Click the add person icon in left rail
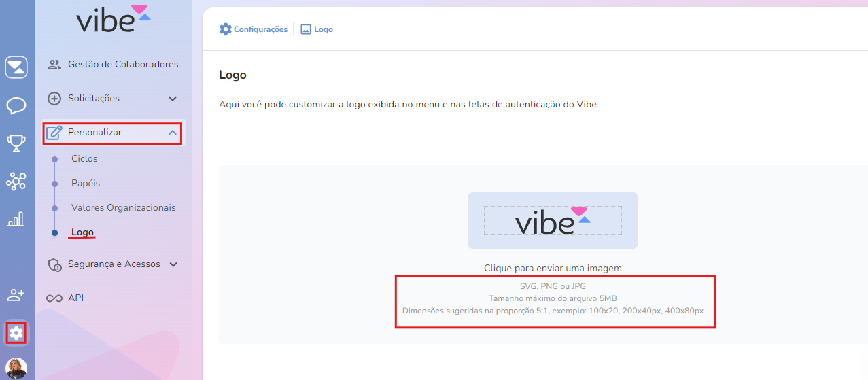Viewport: 868px width, 380px height. [16, 295]
